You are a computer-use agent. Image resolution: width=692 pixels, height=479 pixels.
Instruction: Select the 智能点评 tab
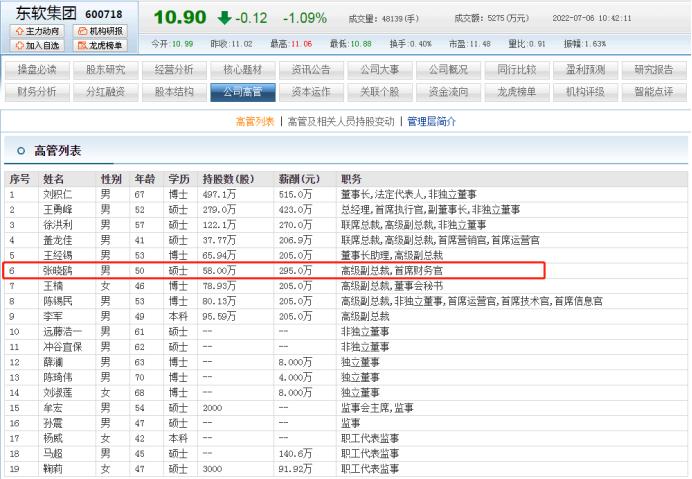pyautogui.click(x=654, y=92)
